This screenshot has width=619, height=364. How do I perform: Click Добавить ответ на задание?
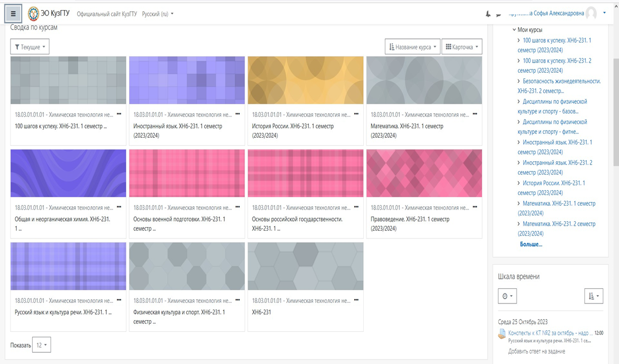coord(537,351)
